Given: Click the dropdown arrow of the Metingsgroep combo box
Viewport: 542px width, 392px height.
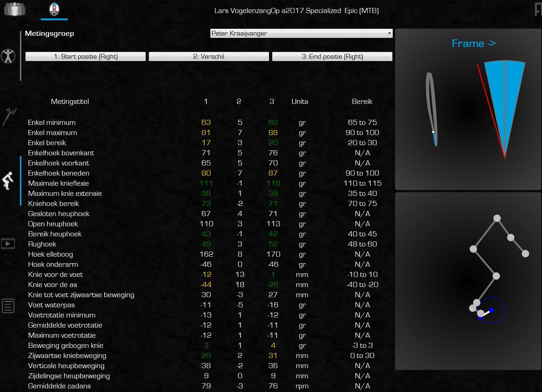Looking at the screenshot, I should tap(389, 33).
